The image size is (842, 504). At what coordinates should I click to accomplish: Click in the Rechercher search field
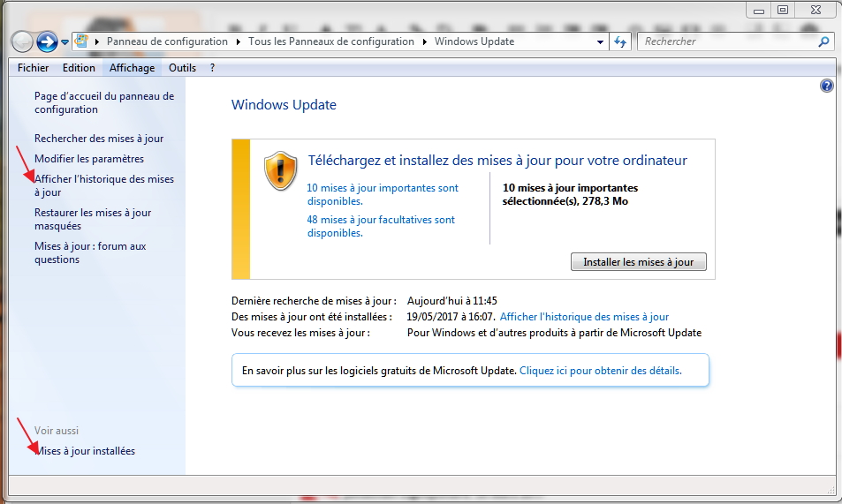point(728,41)
